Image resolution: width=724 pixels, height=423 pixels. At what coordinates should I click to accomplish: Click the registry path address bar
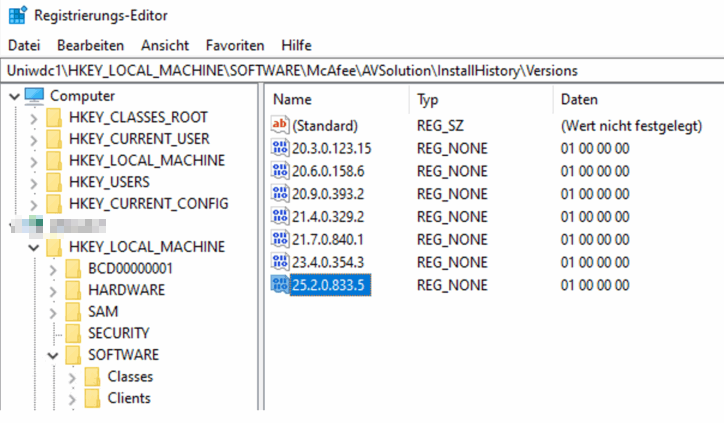click(362, 71)
